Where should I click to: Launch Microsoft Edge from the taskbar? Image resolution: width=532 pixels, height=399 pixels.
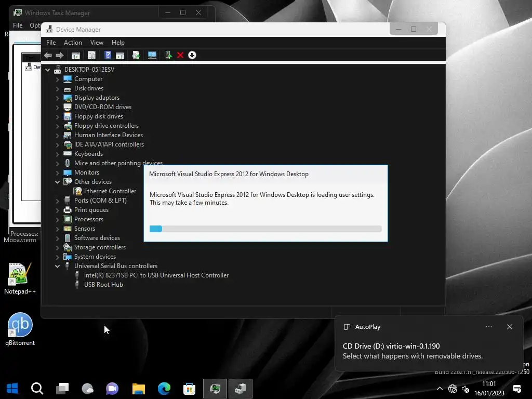164,389
